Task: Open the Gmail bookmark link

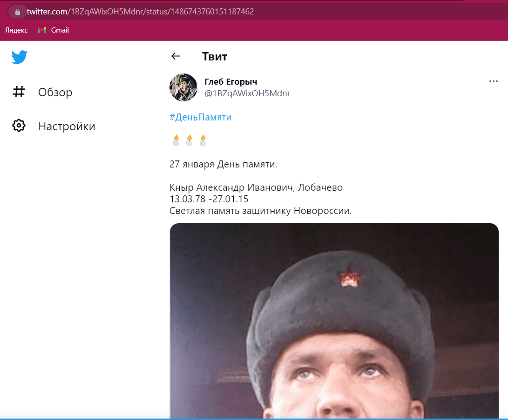Action: [x=53, y=30]
